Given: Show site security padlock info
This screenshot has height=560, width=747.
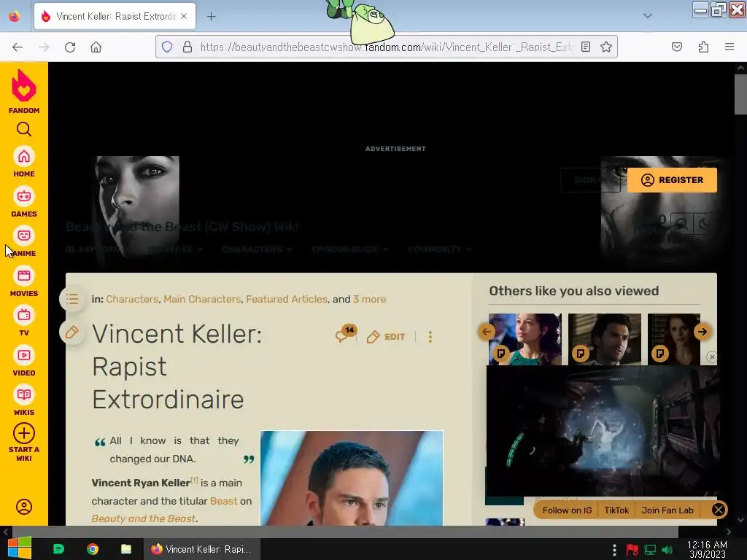Looking at the screenshot, I should pyautogui.click(x=187, y=47).
